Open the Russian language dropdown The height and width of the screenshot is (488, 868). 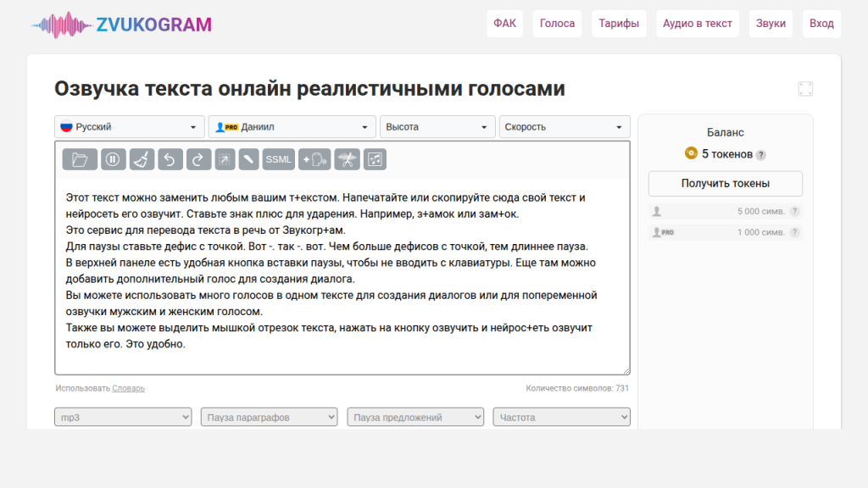[x=129, y=125]
